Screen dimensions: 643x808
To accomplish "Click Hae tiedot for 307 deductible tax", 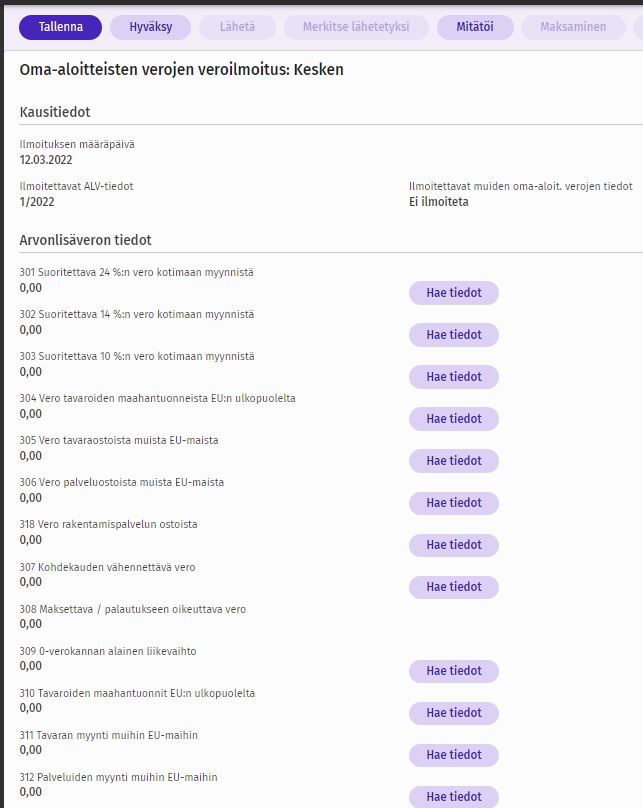I will (x=454, y=587).
